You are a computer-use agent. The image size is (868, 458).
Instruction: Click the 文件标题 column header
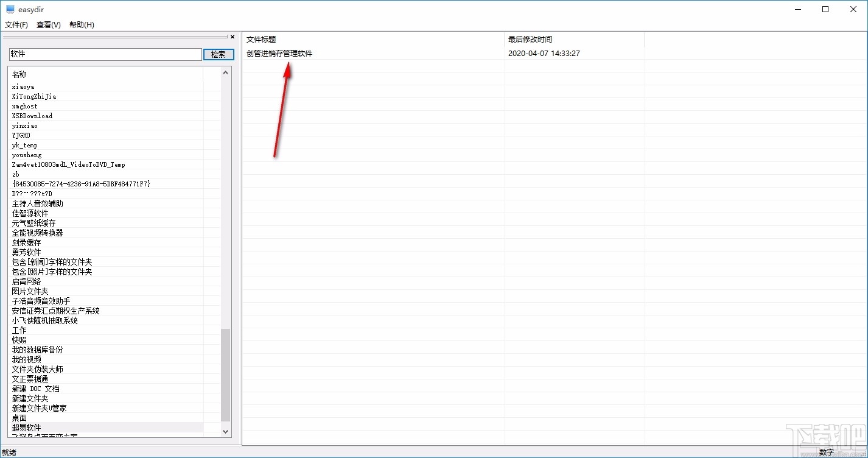click(373, 40)
